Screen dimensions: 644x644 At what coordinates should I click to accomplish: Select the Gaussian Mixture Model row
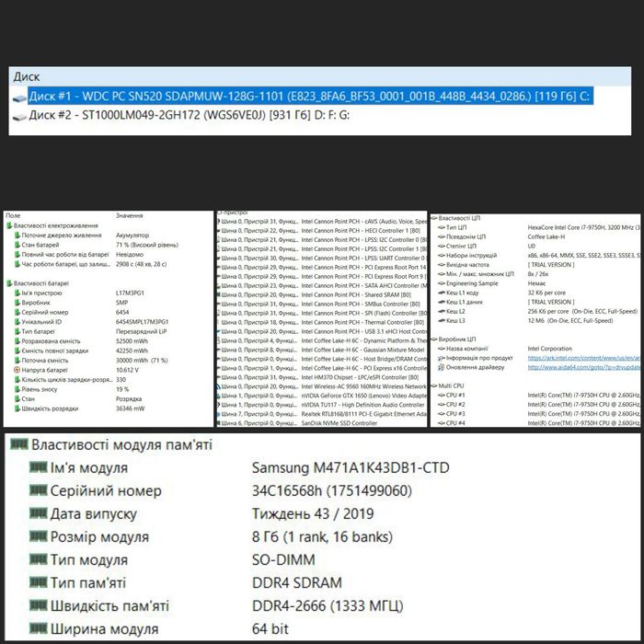(321, 350)
